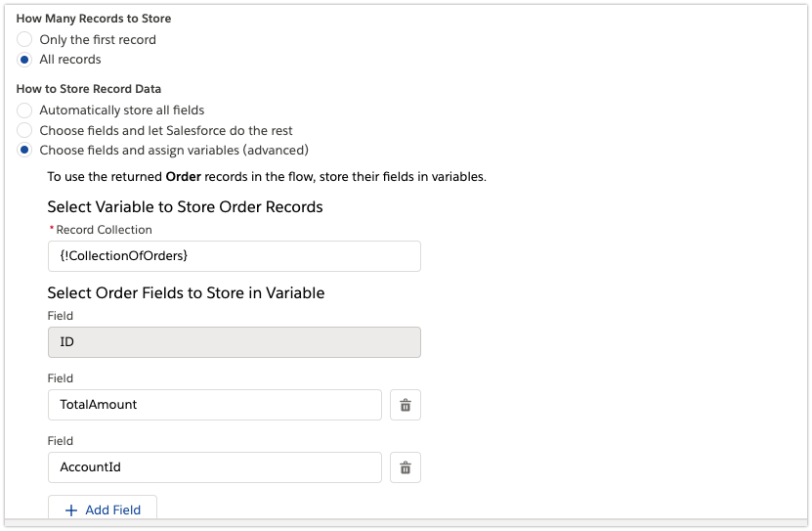The image size is (812, 531).
Task: Select the 'Only the first record' option
Action: [x=25, y=39]
